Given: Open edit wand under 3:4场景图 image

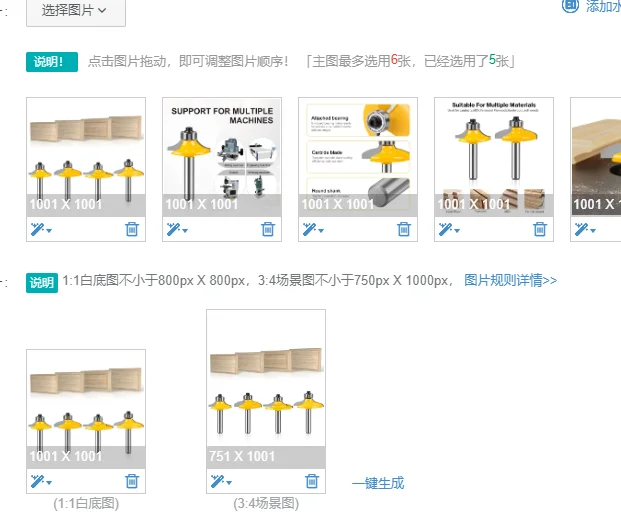Looking at the screenshot, I should click(221, 481).
